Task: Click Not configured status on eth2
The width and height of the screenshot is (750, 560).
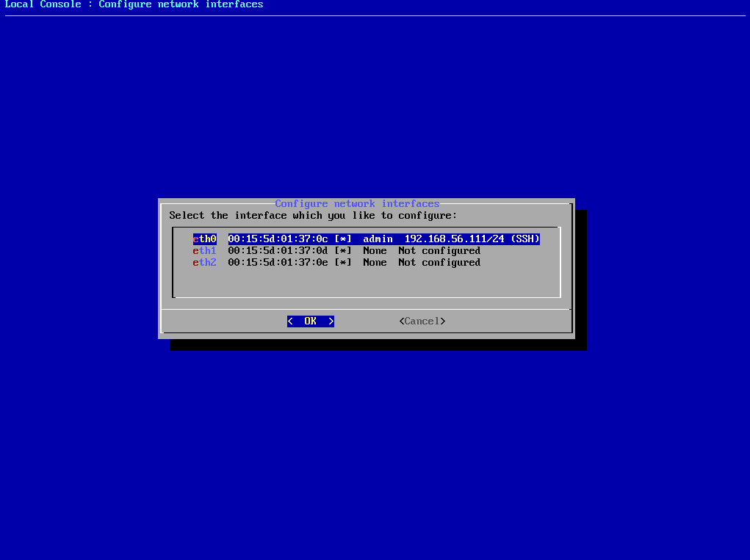Action: 439,262
